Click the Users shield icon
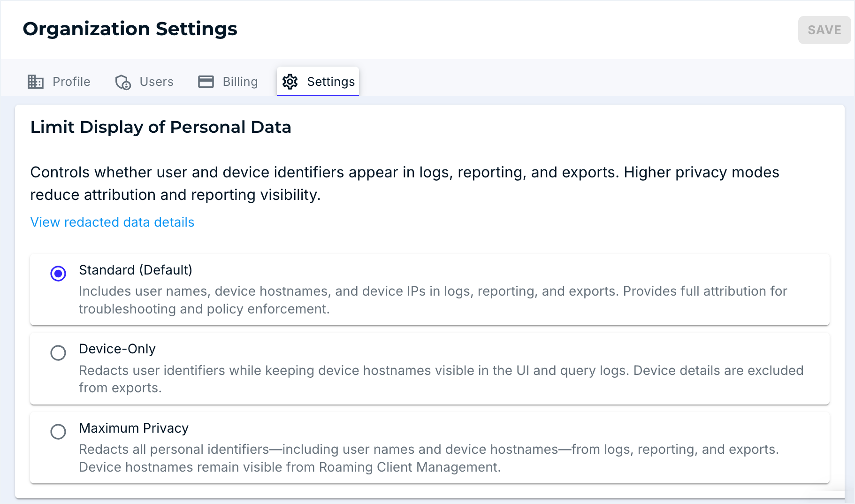The image size is (855, 504). (x=123, y=82)
